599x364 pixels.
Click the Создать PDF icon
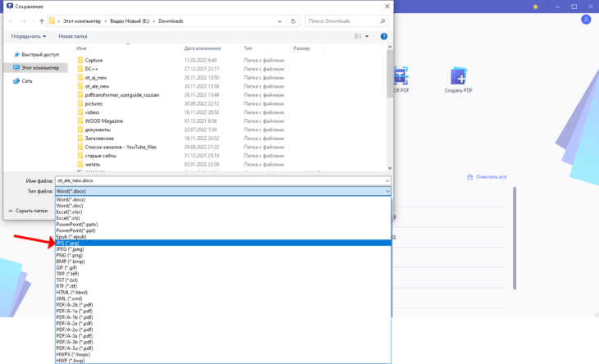[x=458, y=77]
